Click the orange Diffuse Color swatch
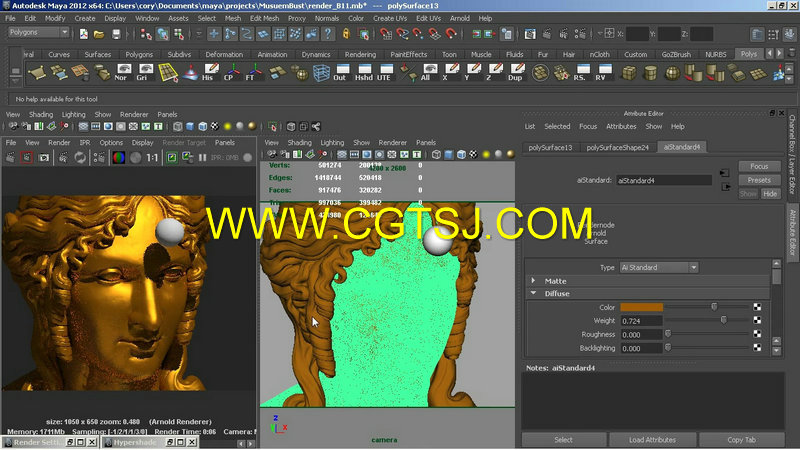The width and height of the screenshot is (800, 450). pyautogui.click(x=641, y=307)
